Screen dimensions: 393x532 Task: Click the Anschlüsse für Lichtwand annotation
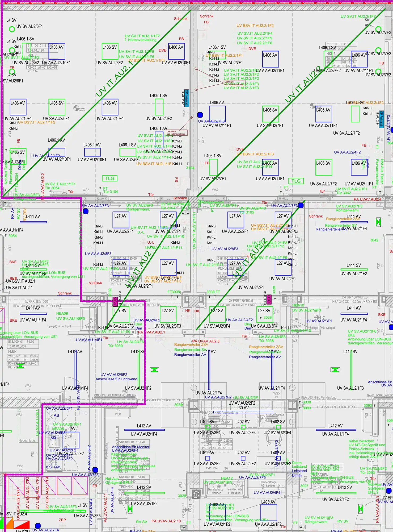pos(116,379)
